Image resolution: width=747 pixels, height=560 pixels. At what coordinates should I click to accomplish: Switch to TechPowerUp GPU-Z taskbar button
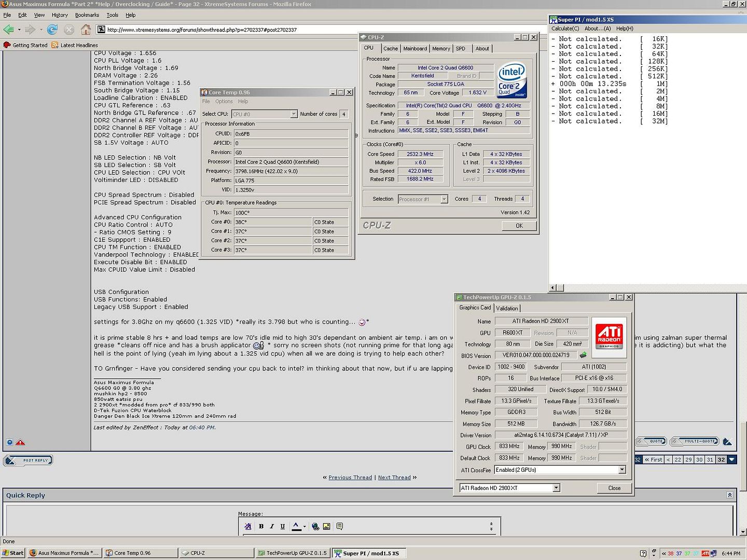pos(293,553)
